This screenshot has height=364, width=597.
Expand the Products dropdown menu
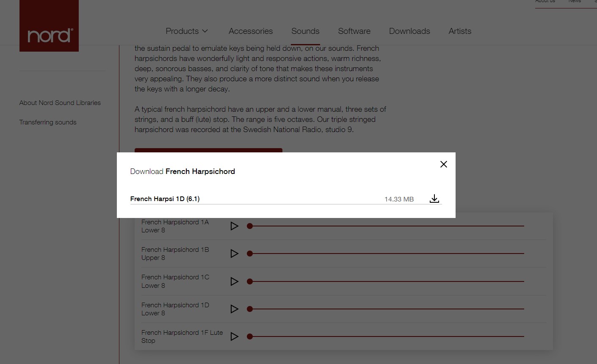point(187,31)
